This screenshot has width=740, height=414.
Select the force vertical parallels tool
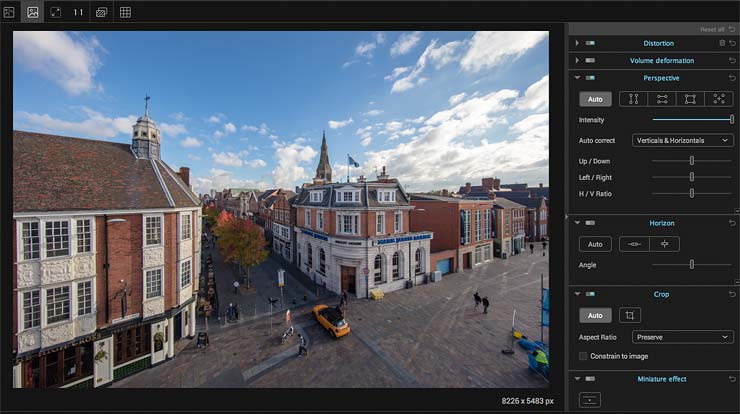point(633,99)
